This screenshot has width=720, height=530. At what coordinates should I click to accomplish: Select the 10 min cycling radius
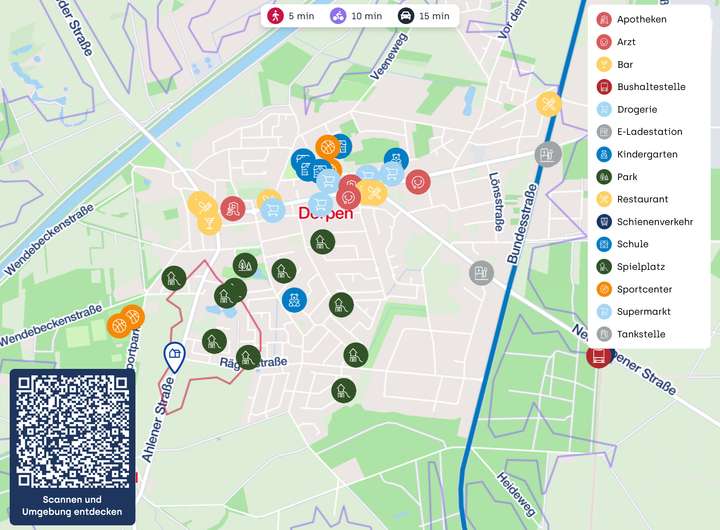(x=357, y=16)
